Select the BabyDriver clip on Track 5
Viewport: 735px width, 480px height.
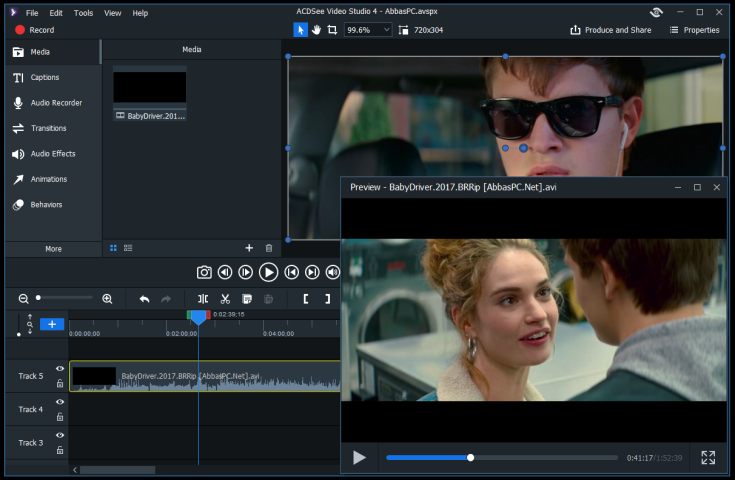pos(205,376)
